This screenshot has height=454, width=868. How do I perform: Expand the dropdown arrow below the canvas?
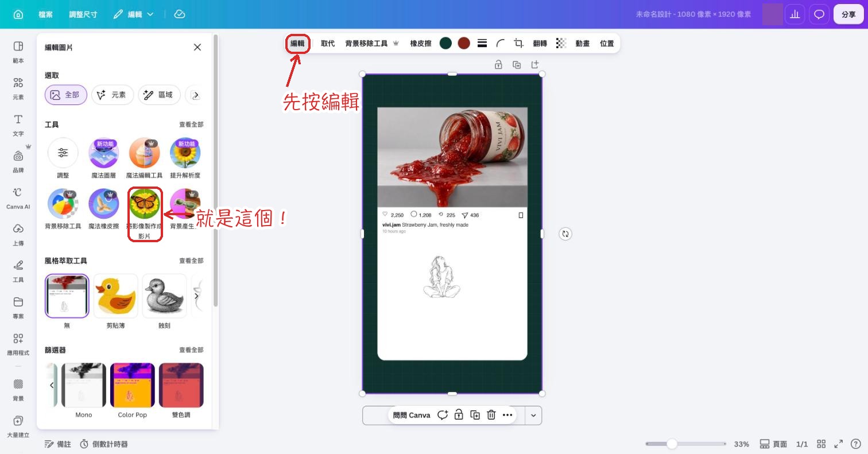pyautogui.click(x=533, y=416)
